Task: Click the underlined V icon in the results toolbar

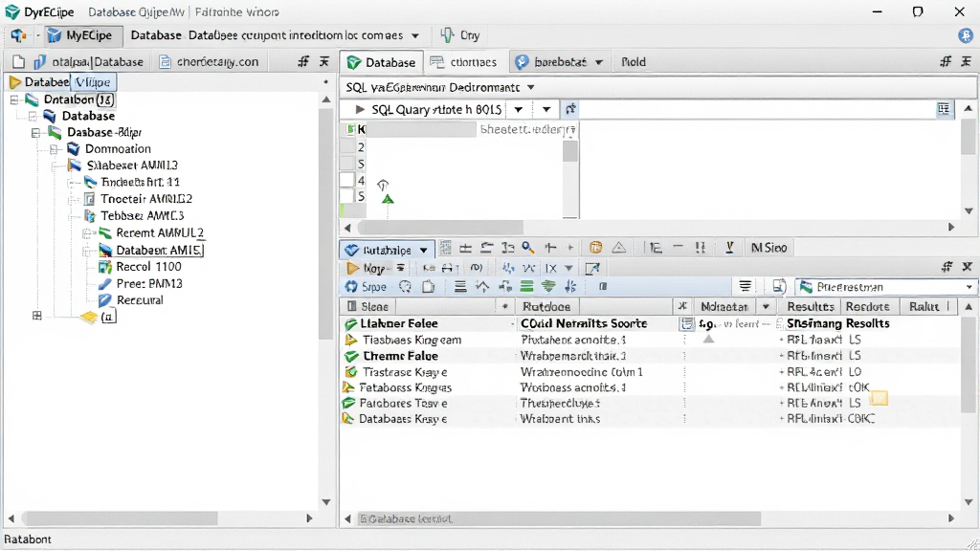Action: [x=728, y=248]
